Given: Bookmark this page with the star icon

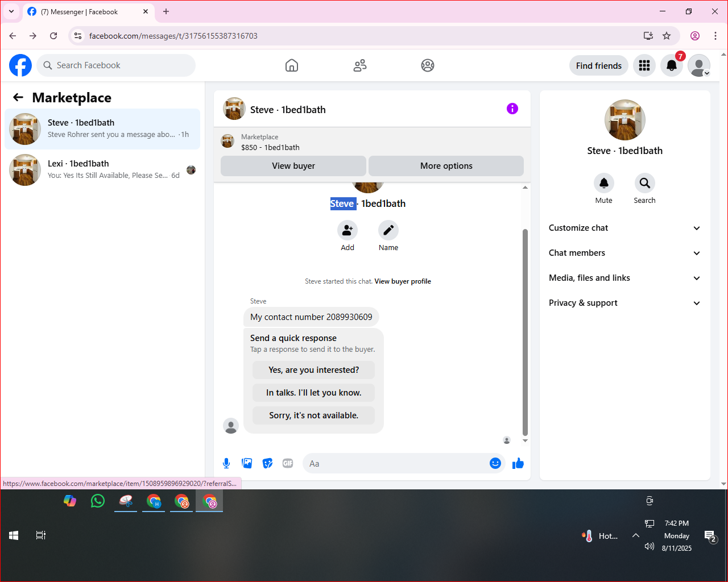Looking at the screenshot, I should [667, 36].
